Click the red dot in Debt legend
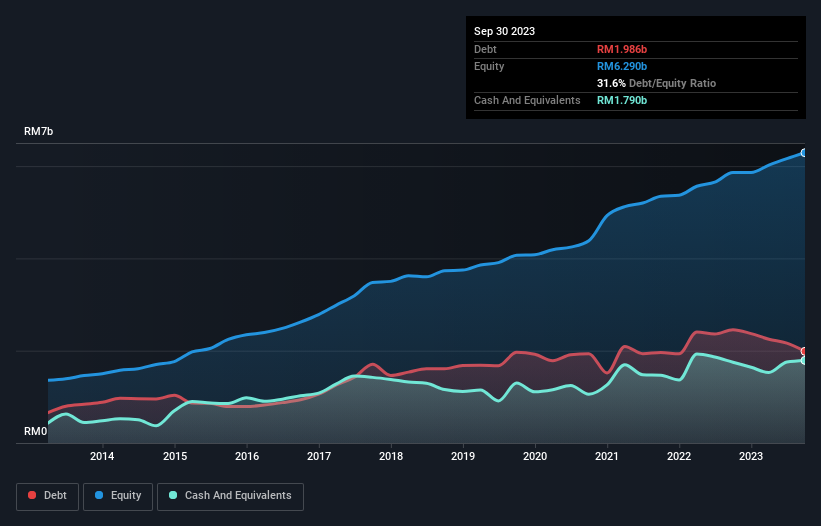This screenshot has height=526, width=821. [32, 495]
